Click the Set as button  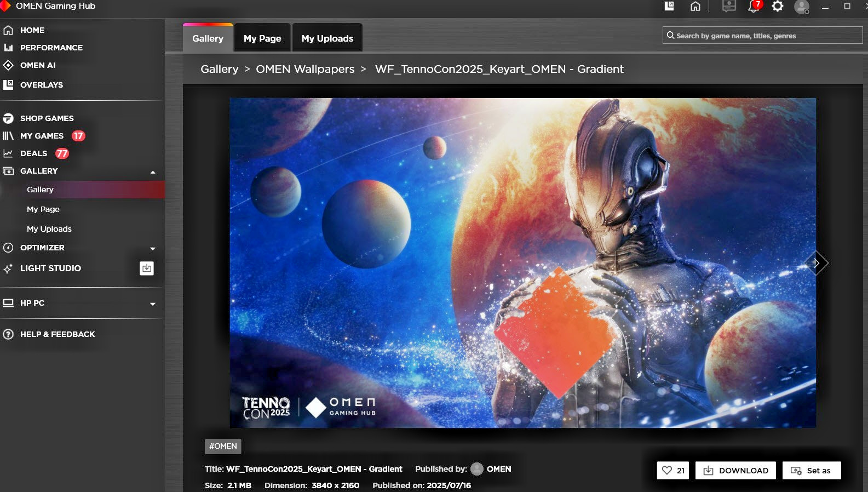812,471
